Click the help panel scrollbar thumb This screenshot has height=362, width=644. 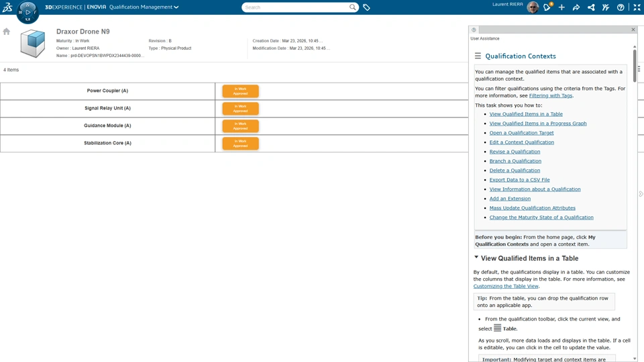(635, 66)
